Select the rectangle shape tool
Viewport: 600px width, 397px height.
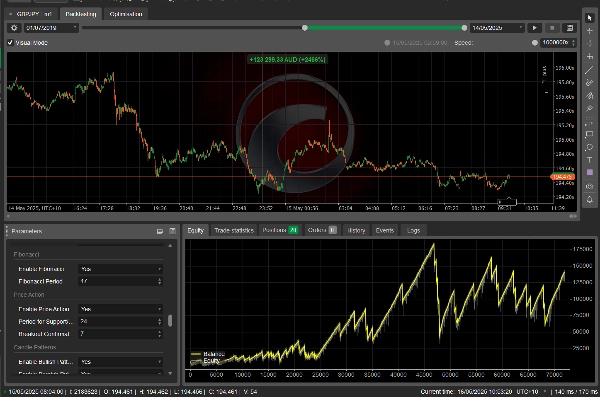coord(590,134)
